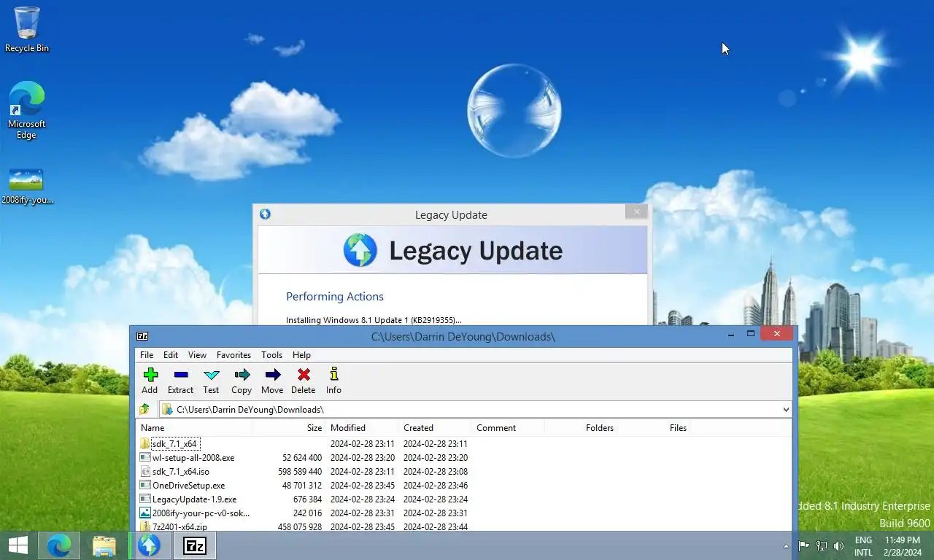
Task: Open the Edit menu
Action: click(171, 354)
